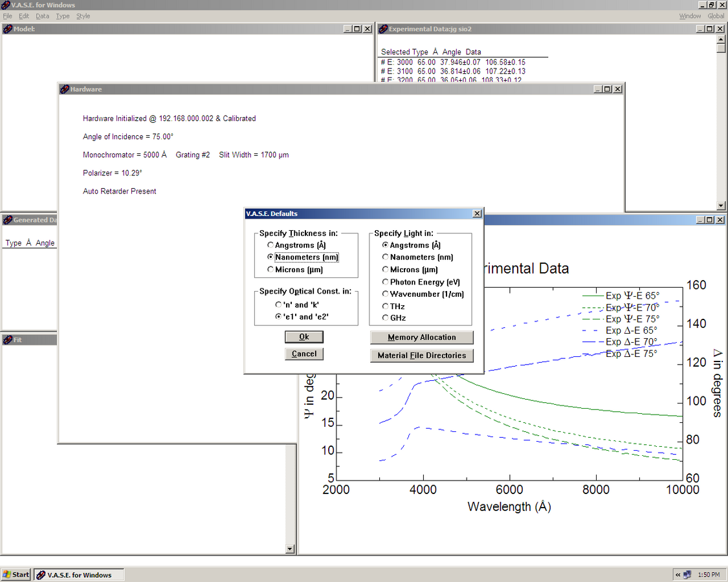Expand hidden system tray icons chevron
728x582 pixels.
click(678, 575)
